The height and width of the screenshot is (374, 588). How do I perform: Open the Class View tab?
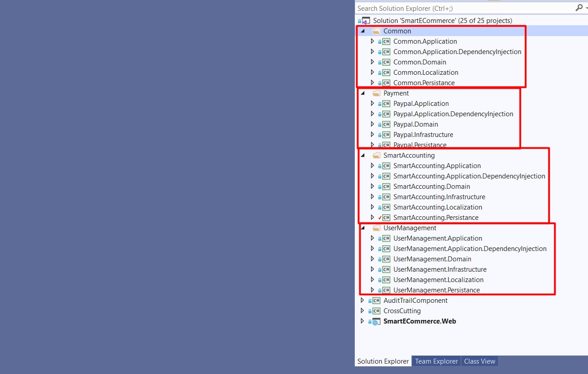coord(479,361)
